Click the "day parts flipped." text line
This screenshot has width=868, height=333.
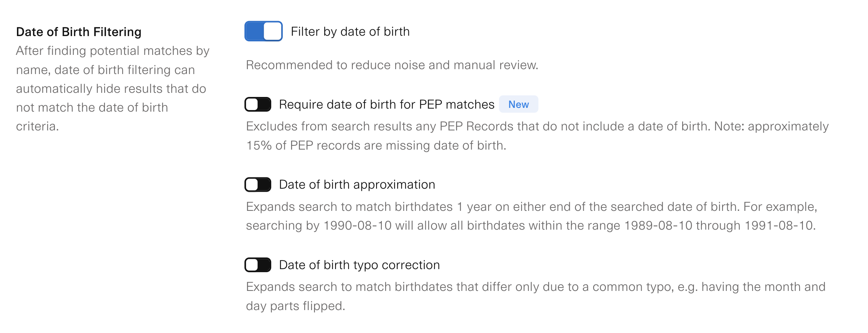295,306
